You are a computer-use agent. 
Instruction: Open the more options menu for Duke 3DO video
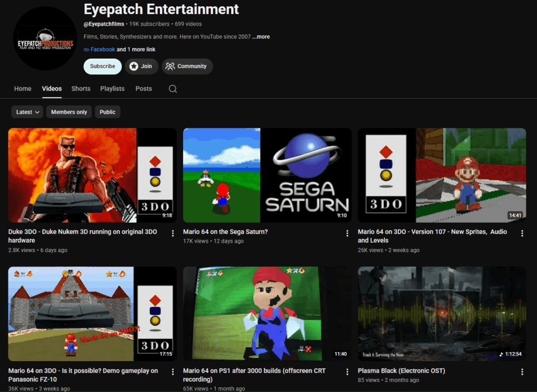pyautogui.click(x=173, y=234)
